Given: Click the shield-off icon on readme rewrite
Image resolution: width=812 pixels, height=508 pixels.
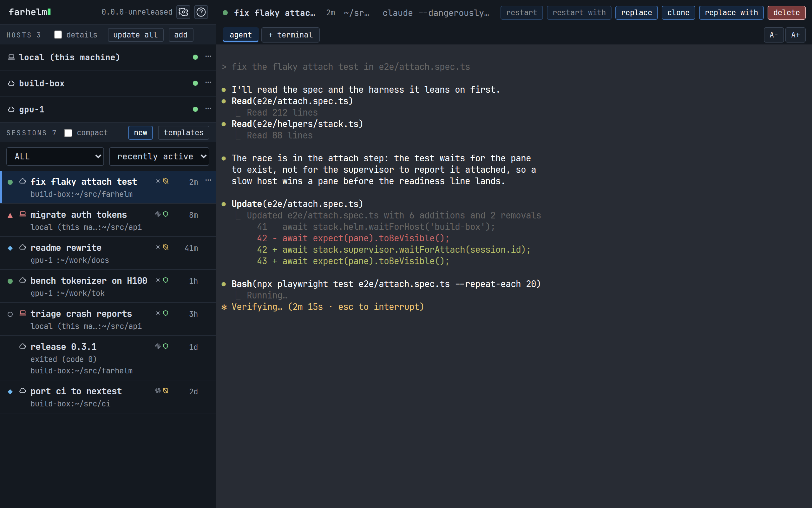Looking at the screenshot, I should point(166,247).
